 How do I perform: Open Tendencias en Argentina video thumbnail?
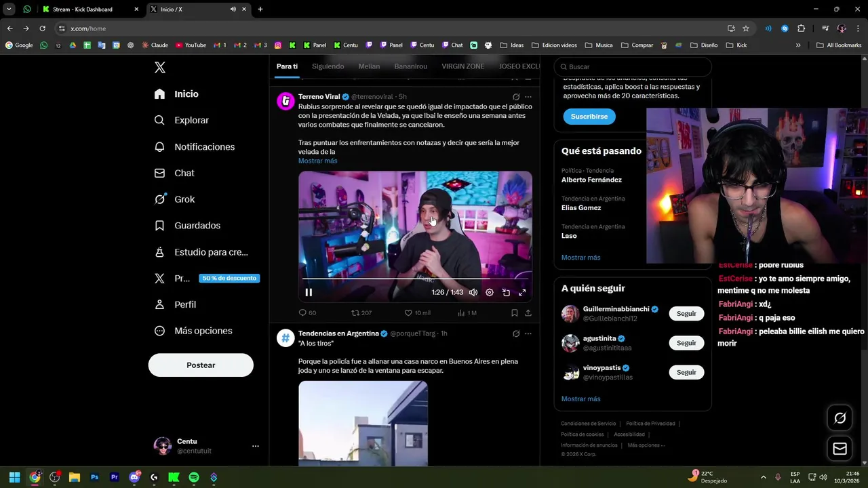(363, 423)
